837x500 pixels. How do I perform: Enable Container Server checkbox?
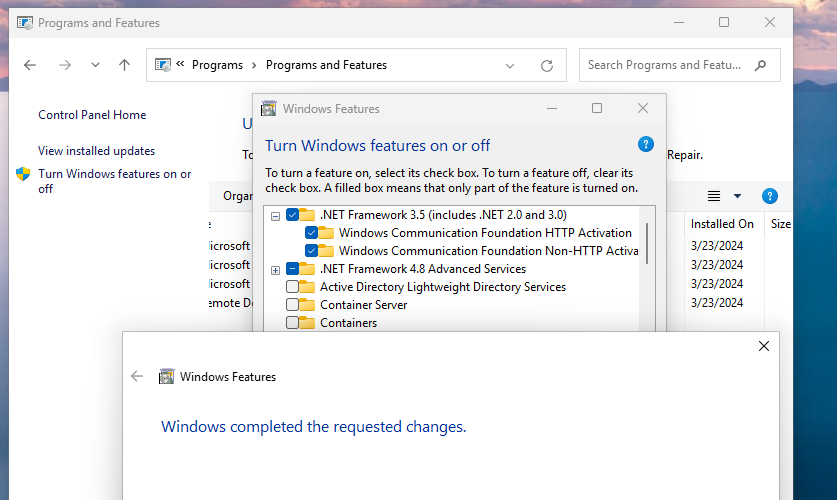coord(293,305)
